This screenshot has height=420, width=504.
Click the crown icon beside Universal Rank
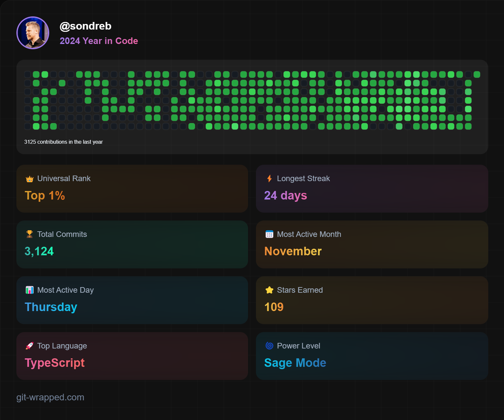30,179
